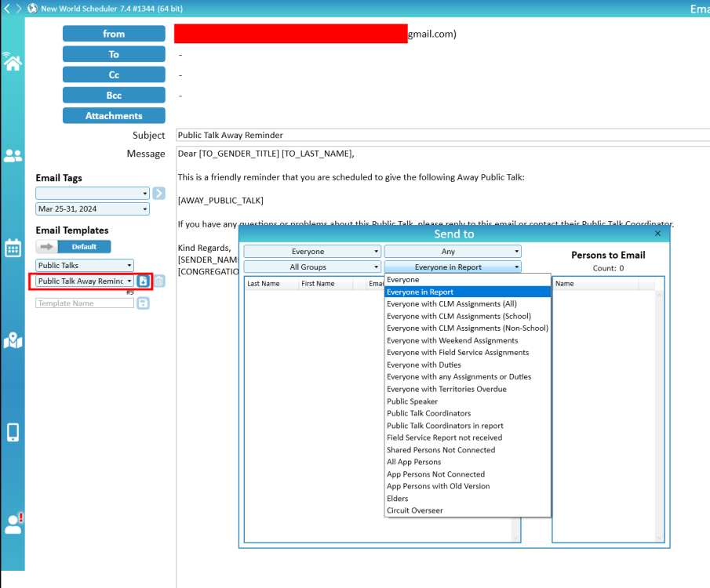Click the Template Name input field
710x588 pixels.
click(x=85, y=303)
